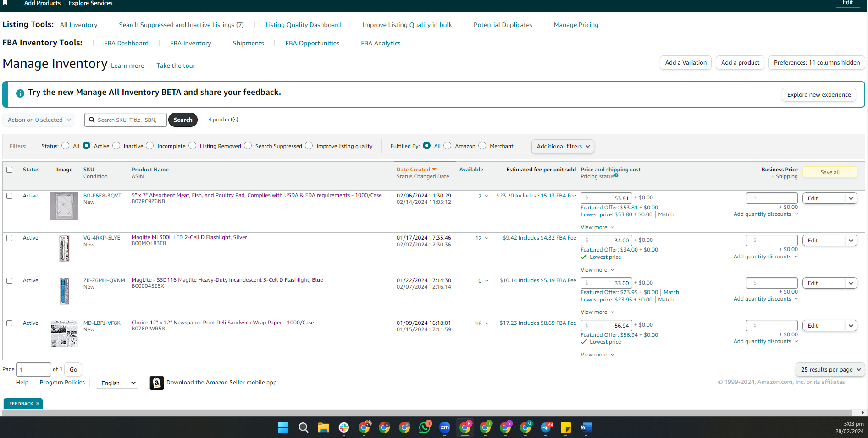Open Take the tour link
The image size is (868, 438).
tap(176, 66)
